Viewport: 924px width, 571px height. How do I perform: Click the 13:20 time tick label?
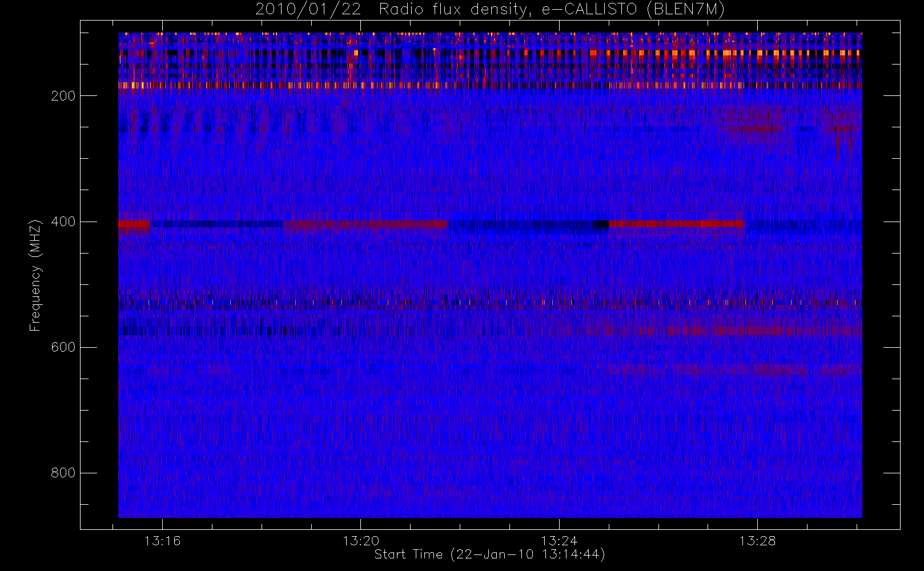coord(361,541)
